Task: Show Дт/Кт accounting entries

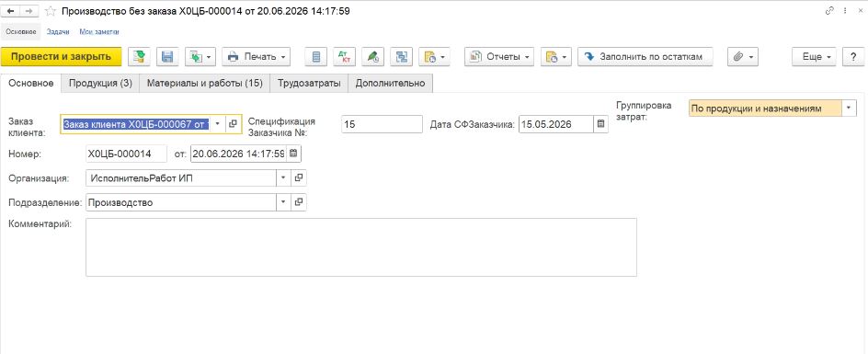Action: 344,56
